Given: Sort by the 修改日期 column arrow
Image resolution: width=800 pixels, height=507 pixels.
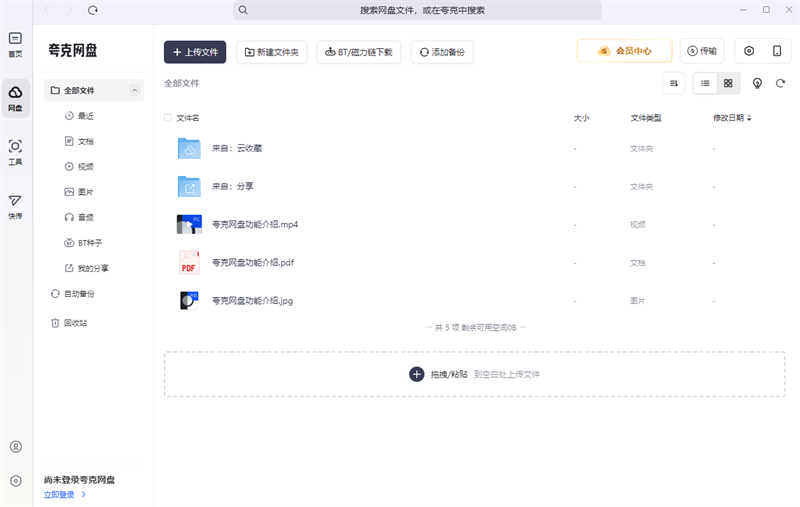Looking at the screenshot, I should coord(749,118).
